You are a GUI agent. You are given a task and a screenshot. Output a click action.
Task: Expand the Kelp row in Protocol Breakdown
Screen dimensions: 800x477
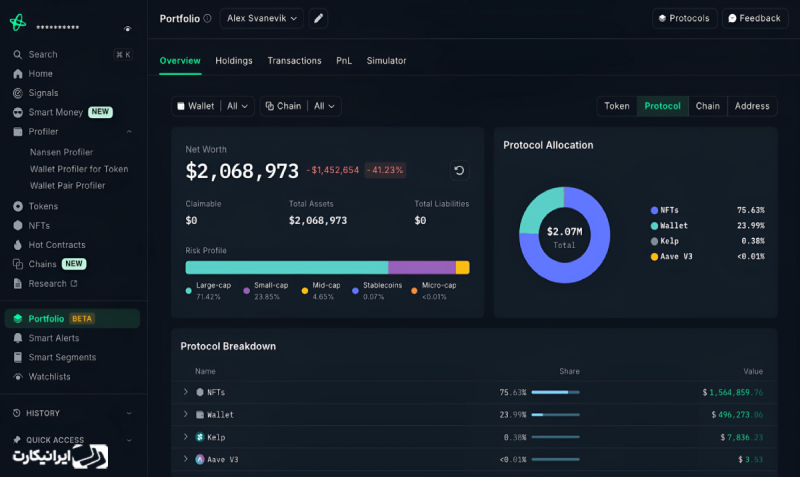click(x=186, y=437)
